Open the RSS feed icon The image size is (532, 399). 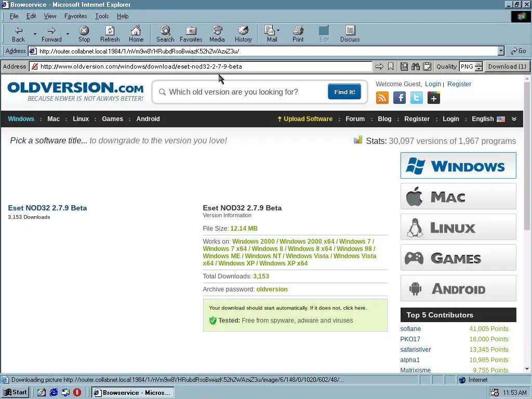[x=382, y=98]
